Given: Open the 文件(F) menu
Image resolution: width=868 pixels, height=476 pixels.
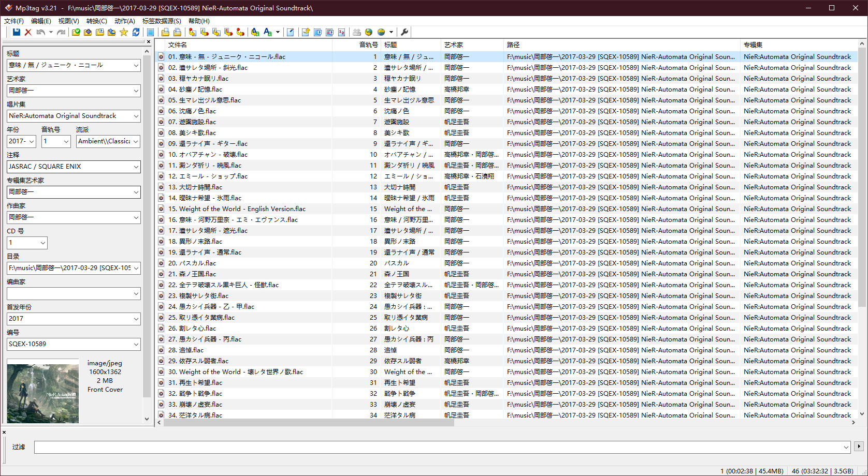Looking at the screenshot, I should pyautogui.click(x=12, y=21).
